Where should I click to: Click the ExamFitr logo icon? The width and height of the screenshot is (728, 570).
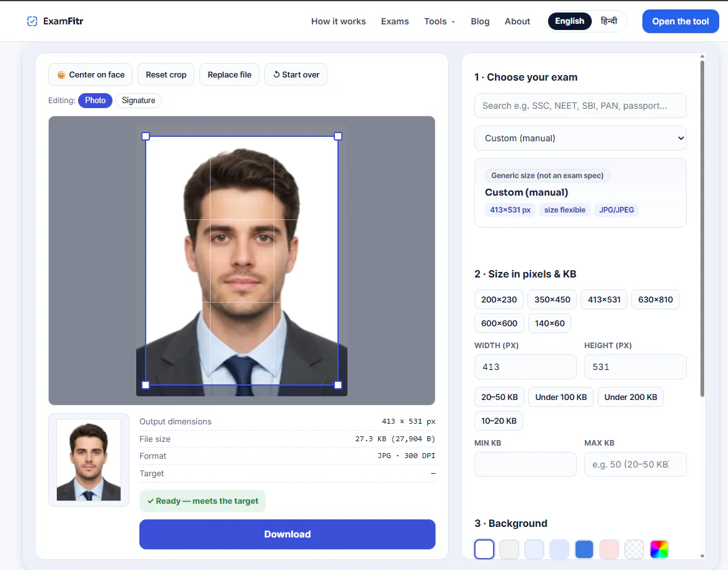coord(32,21)
